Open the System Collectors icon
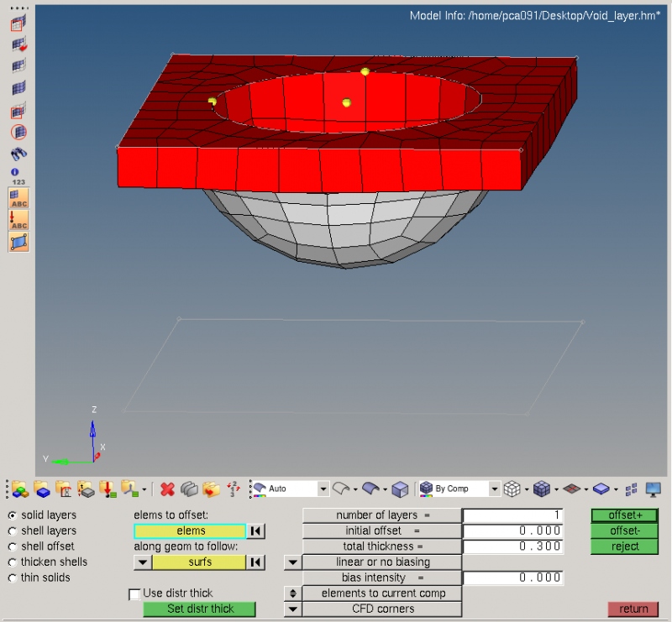The height and width of the screenshot is (622, 672). (129, 489)
